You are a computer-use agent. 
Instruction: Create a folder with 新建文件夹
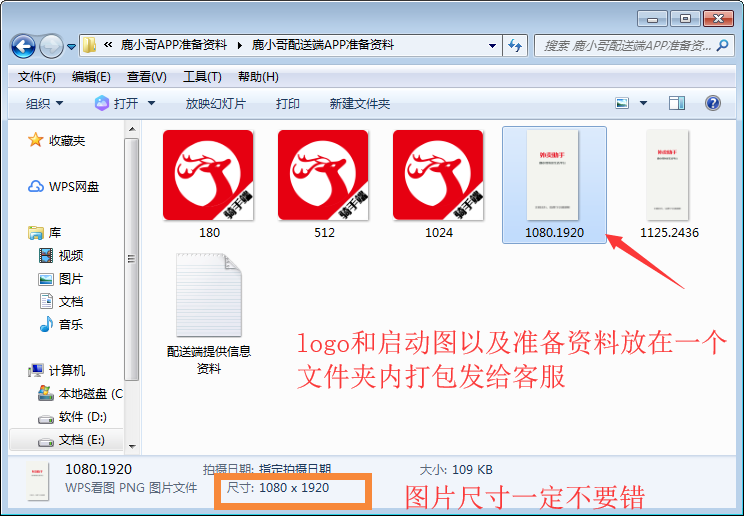point(360,103)
